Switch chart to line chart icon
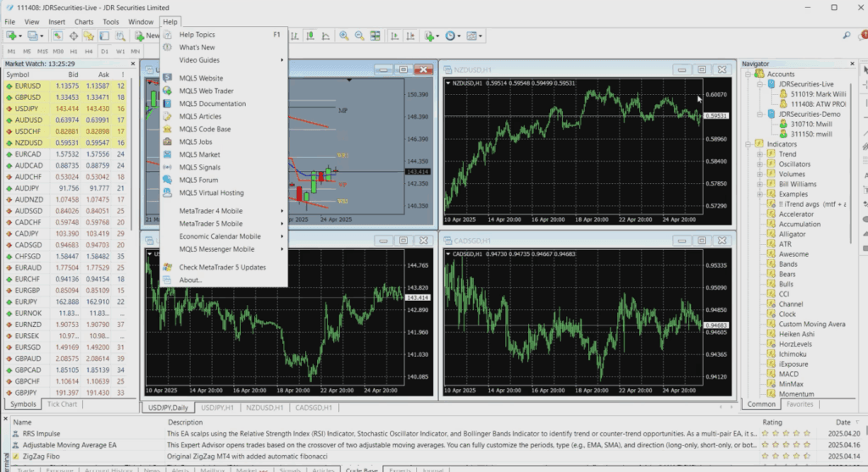Image resolution: width=868 pixels, height=472 pixels. [x=325, y=36]
